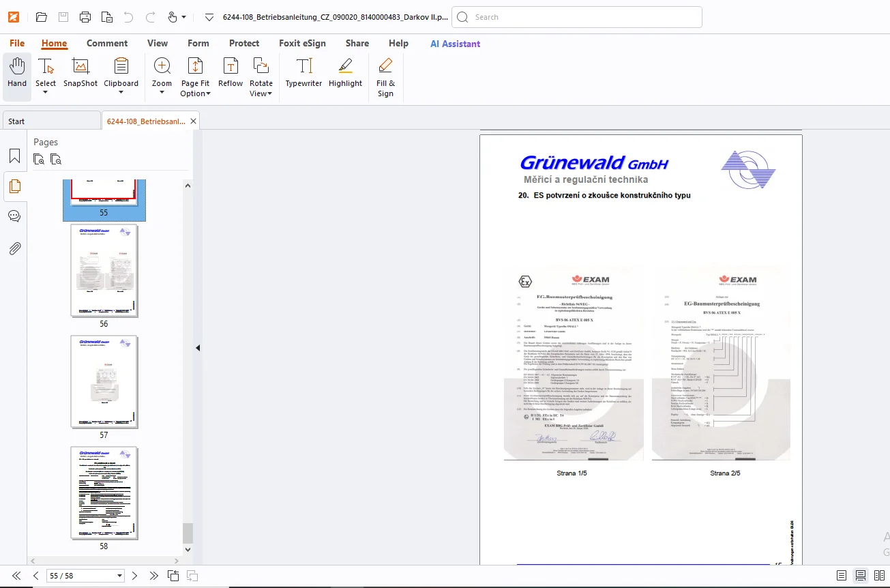Click the Pages panel scrollbar thumb

pos(188,533)
